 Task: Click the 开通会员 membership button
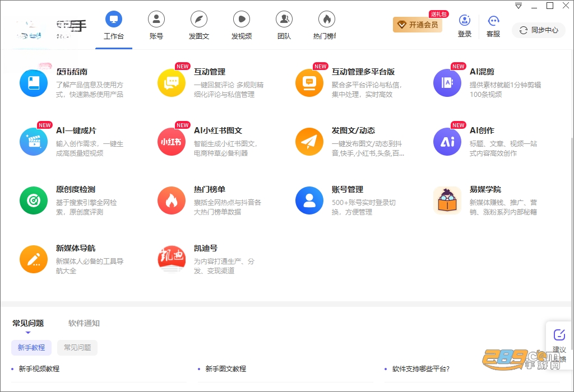pos(418,25)
